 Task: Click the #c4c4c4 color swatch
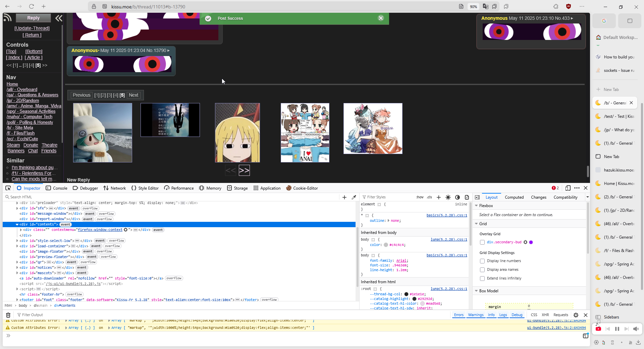[x=386, y=245]
